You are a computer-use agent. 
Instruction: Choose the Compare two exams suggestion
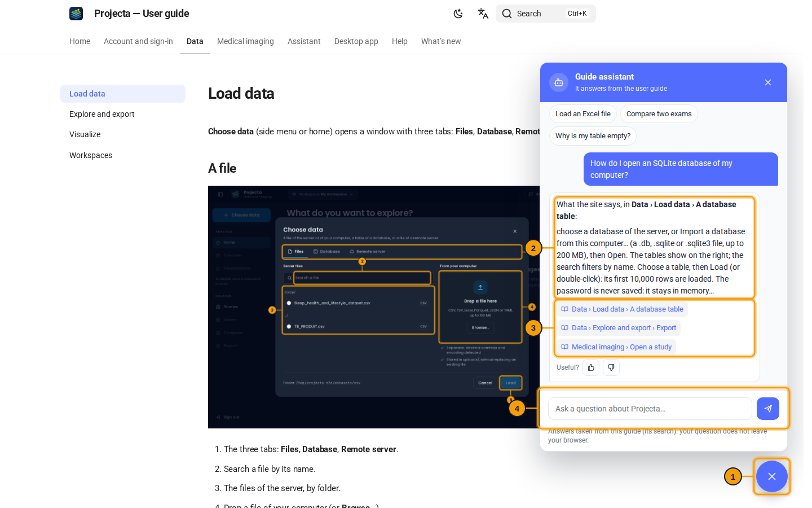click(x=659, y=114)
